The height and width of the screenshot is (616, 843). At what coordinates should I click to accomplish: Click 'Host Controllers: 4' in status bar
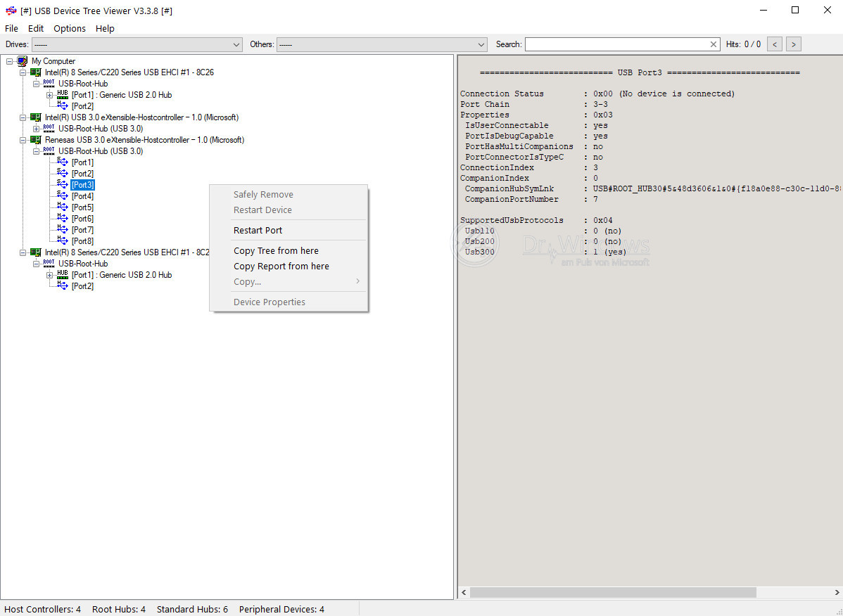[42, 609]
